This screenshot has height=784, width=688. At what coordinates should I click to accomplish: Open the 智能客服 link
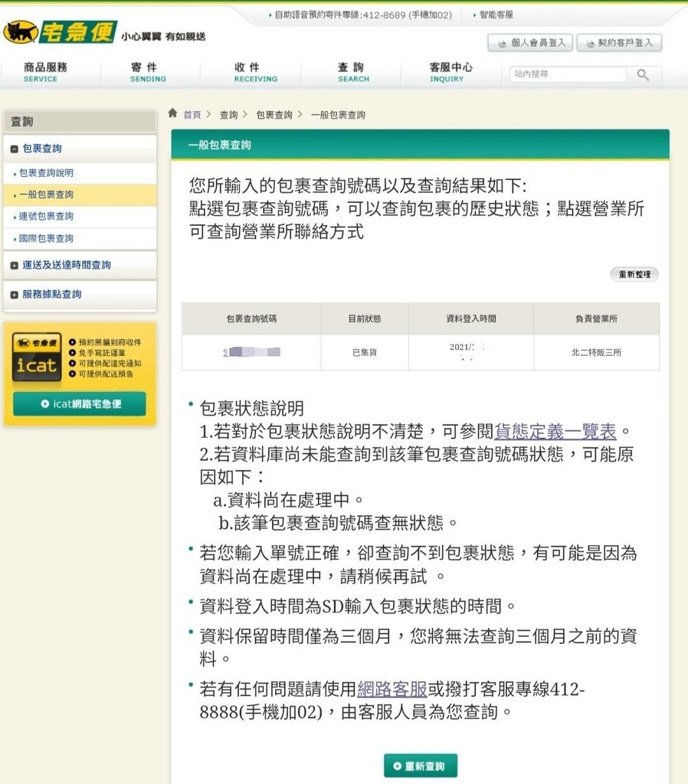click(496, 15)
